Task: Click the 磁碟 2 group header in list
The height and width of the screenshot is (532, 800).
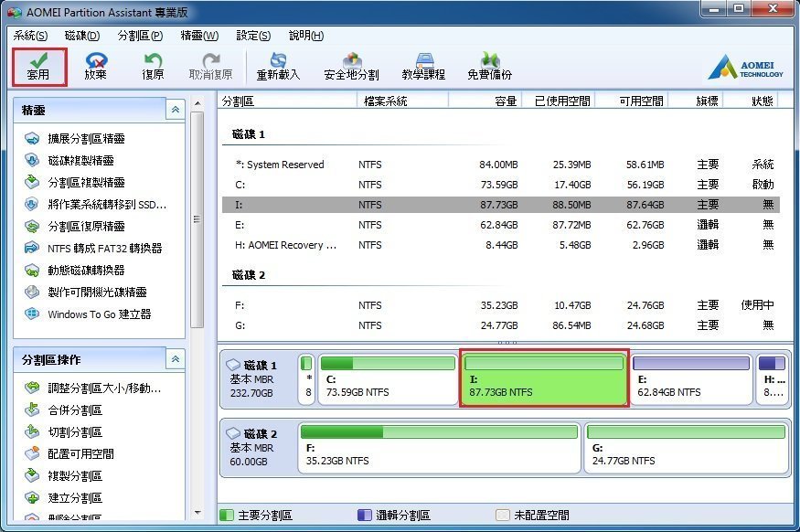Action: (x=249, y=275)
